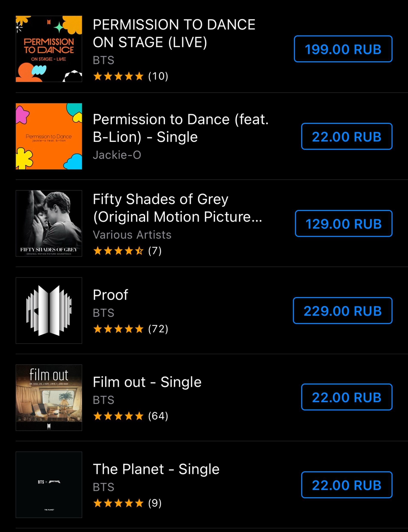
Task: Buy The Planet single price button
Action: 347,485
